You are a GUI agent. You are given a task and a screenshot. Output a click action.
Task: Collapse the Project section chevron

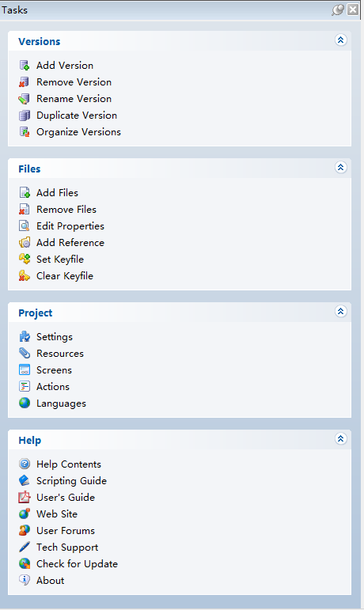point(341,312)
